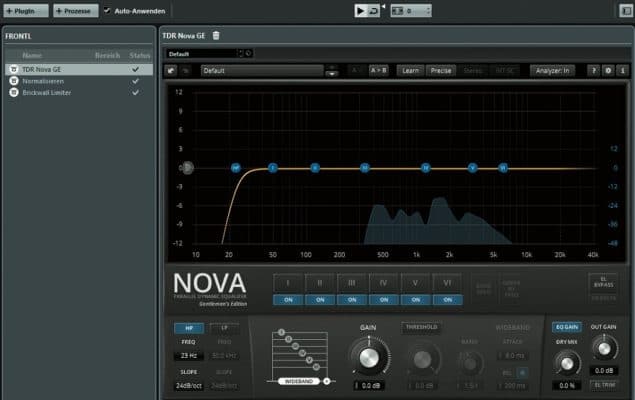635x400 pixels.
Task: Select band V node on EQ graph
Action: [x=472, y=168]
